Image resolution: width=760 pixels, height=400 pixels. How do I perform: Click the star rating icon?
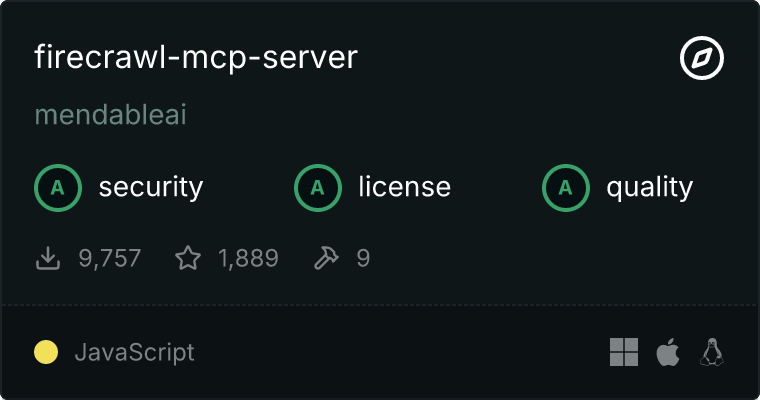188,258
